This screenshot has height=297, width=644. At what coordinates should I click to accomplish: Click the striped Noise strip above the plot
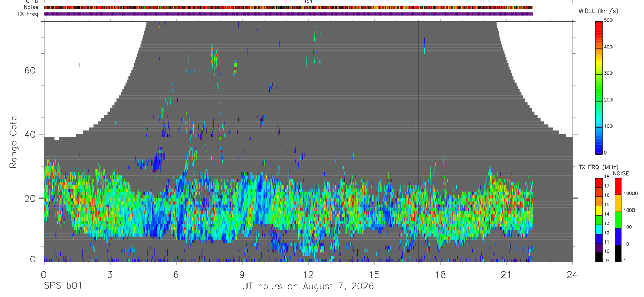(x=288, y=7)
